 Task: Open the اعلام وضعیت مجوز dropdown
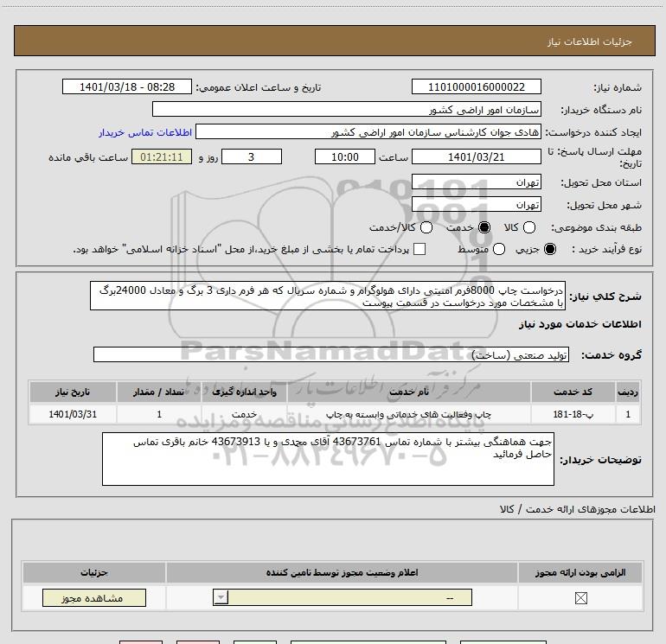click(x=343, y=597)
